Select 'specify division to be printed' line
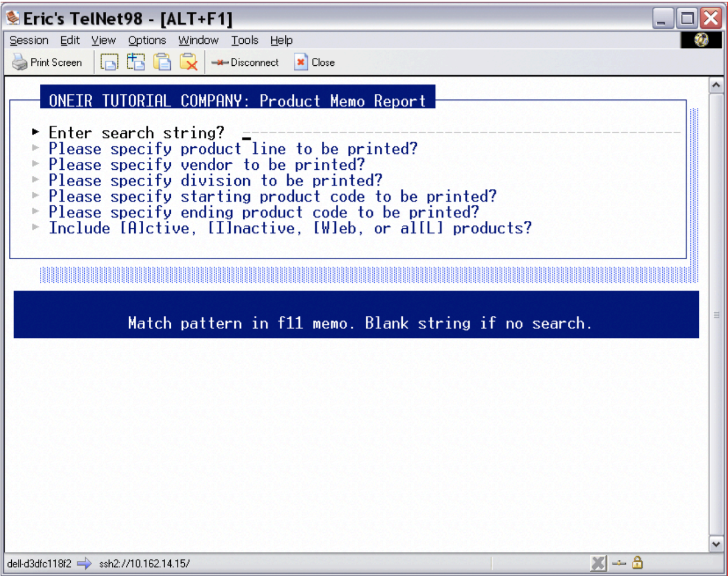Screen dimensions: 728x579 tap(216, 180)
